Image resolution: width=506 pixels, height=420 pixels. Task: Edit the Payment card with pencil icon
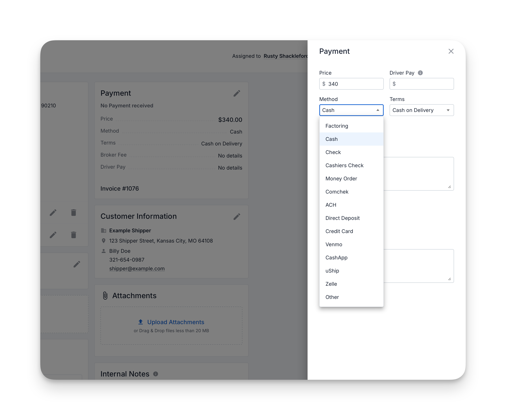point(237,93)
